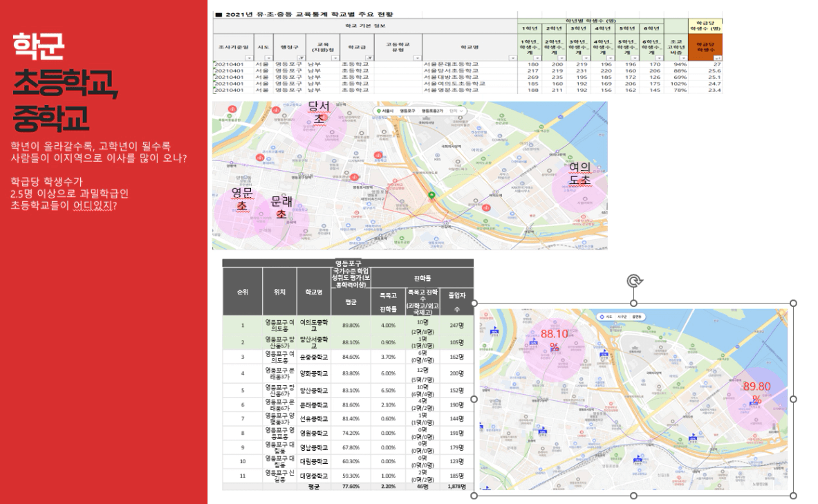Screen dimensions: 818x504
Task: Open the 학교명 column filter arrow
Action: pyautogui.click(x=512, y=58)
